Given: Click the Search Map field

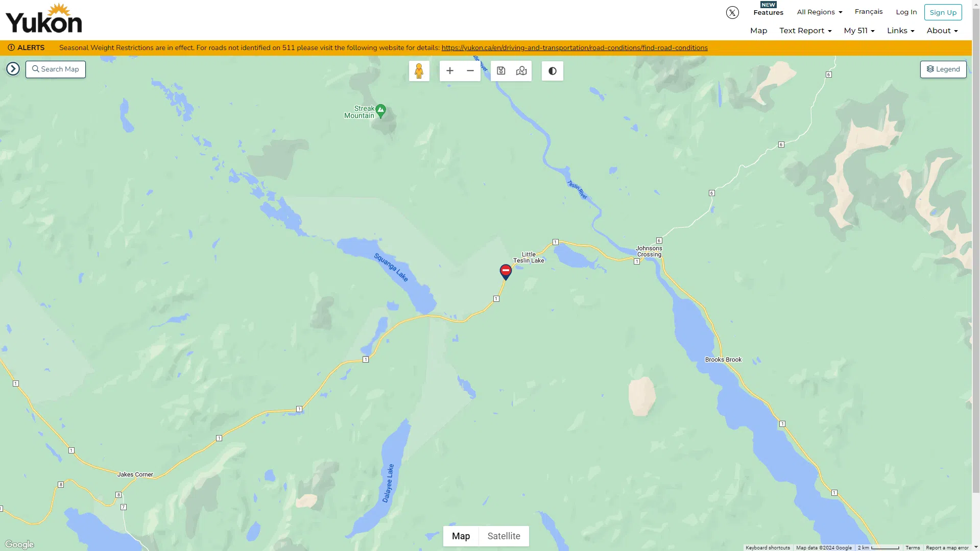Looking at the screenshot, I should 56,69.
